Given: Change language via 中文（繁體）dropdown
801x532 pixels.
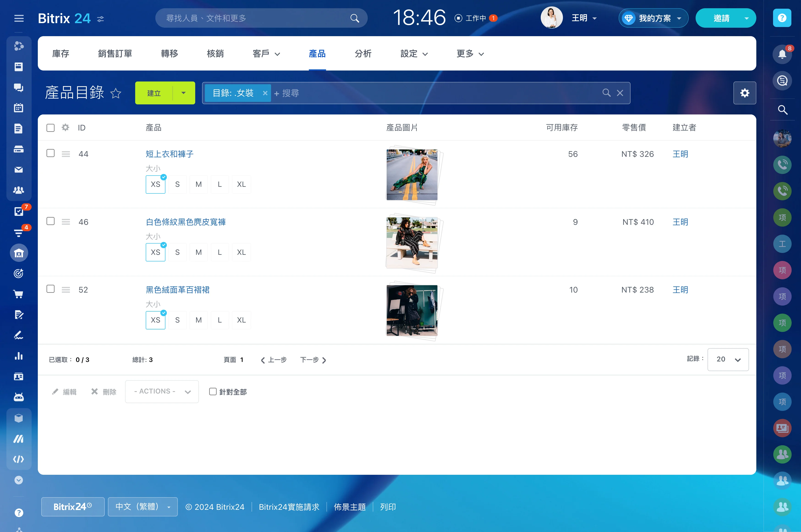Looking at the screenshot, I should tap(143, 507).
